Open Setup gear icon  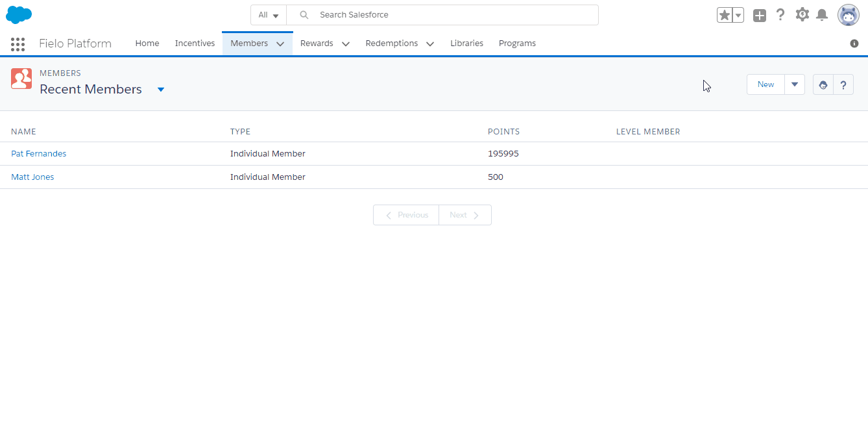click(802, 14)
